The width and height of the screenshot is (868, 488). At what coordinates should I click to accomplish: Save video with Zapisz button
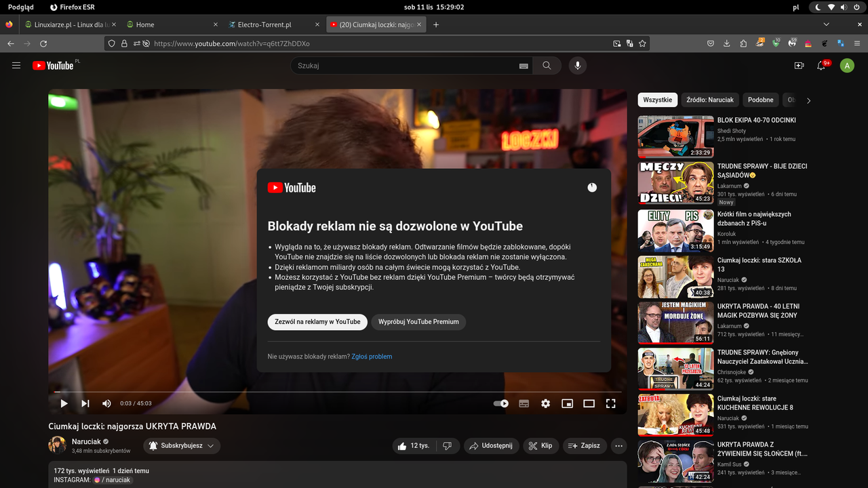pos(585,446)
